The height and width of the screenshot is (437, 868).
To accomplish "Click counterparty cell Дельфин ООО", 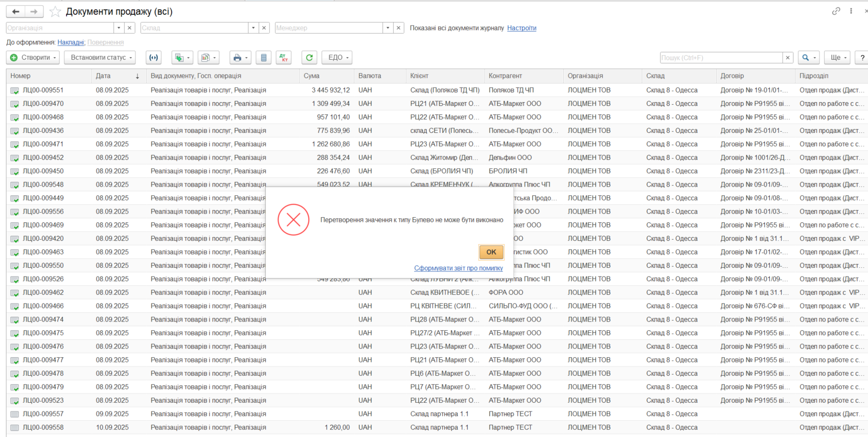I will (x=510, y=158).
